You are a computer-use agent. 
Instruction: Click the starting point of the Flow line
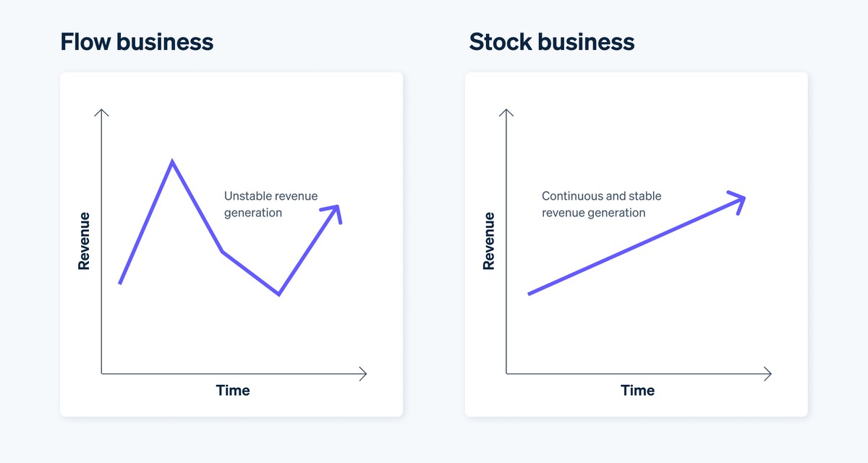pos(120,283)
